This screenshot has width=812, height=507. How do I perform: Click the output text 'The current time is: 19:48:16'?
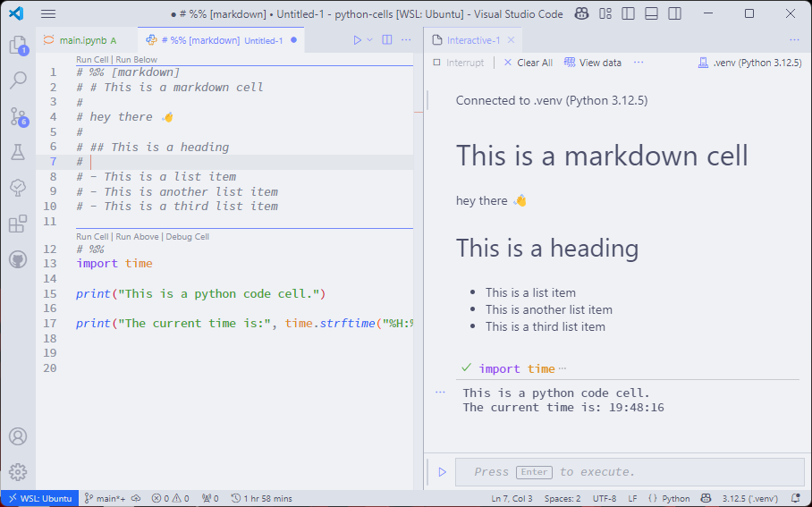563,408
